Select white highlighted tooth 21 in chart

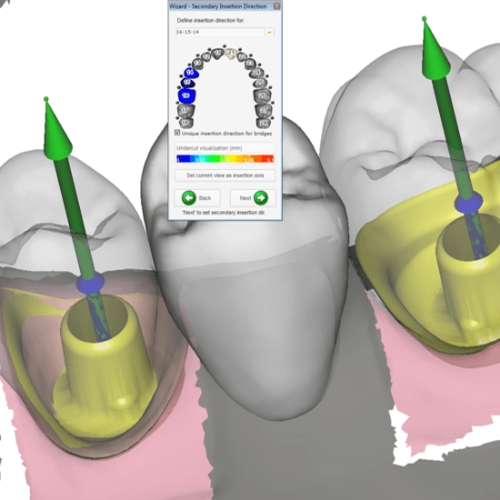point(230,53)
